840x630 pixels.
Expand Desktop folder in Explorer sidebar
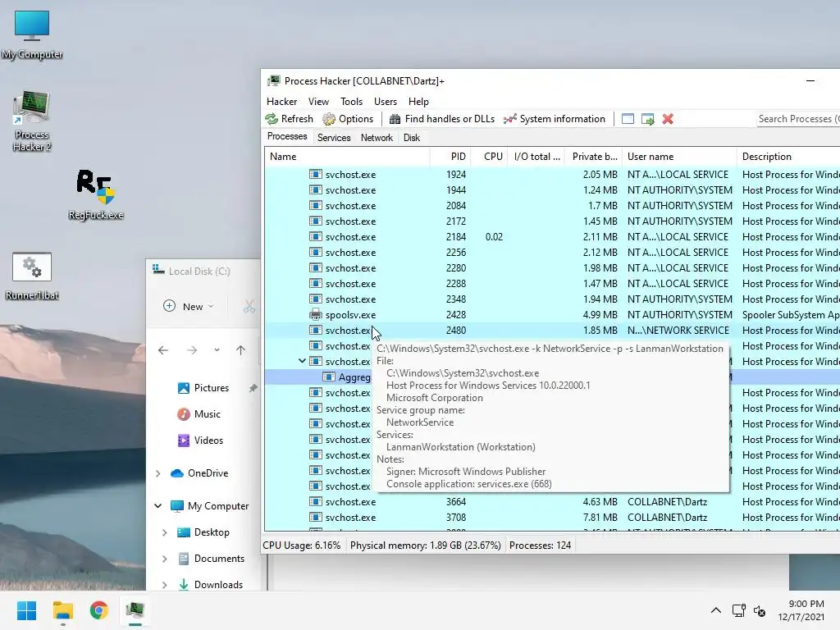164,532
